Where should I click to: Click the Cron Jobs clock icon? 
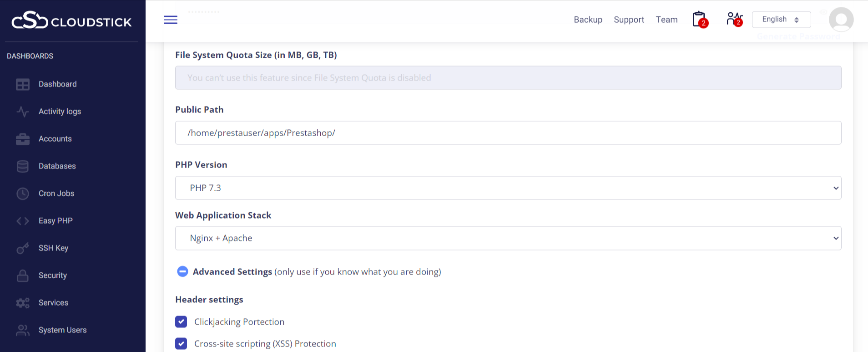(23, 194)
